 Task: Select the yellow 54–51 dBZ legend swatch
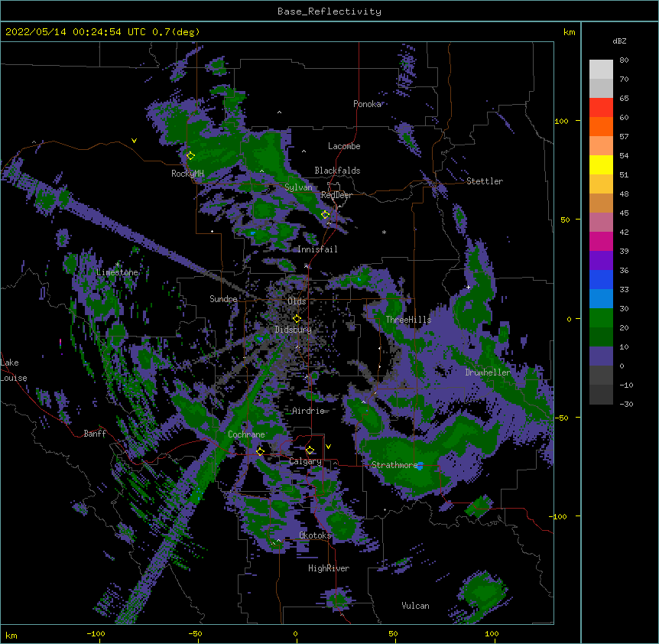(x=601, y=164)
